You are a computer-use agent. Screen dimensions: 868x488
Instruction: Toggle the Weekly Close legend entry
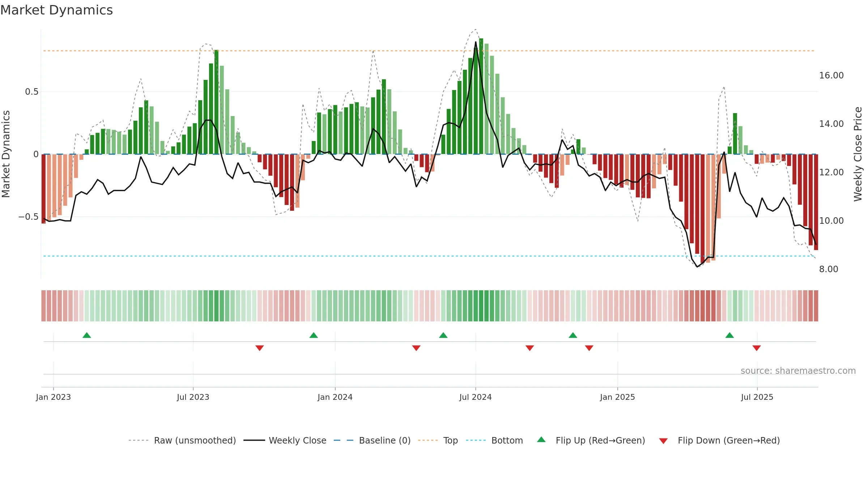(x=285, y=440)
